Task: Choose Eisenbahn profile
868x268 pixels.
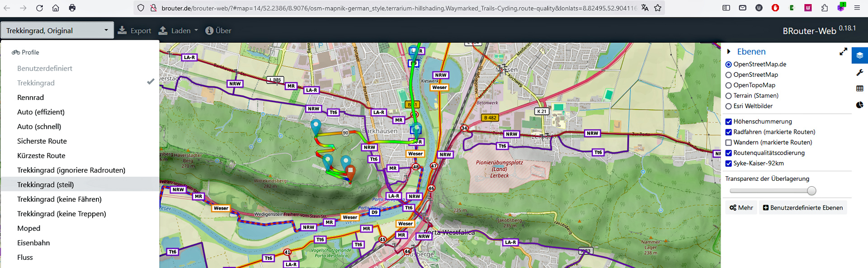Action: pyautogui.click(x=80, y=243)
